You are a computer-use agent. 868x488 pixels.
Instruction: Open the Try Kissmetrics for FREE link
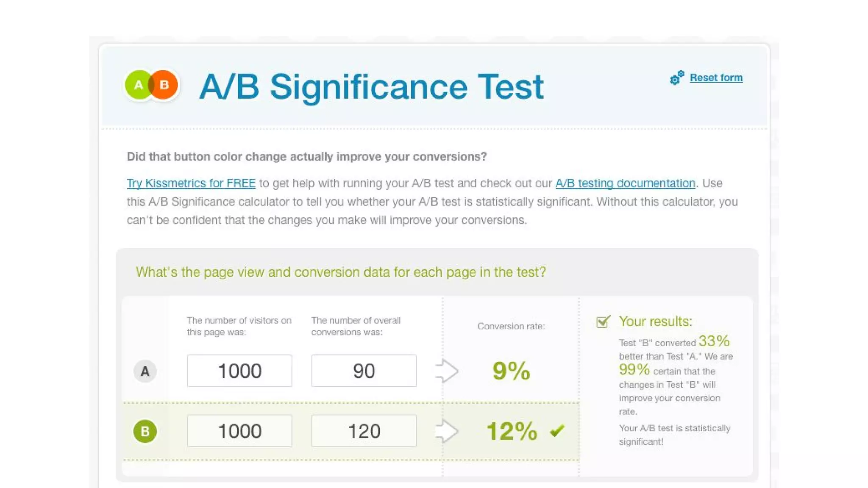point(191,183)
